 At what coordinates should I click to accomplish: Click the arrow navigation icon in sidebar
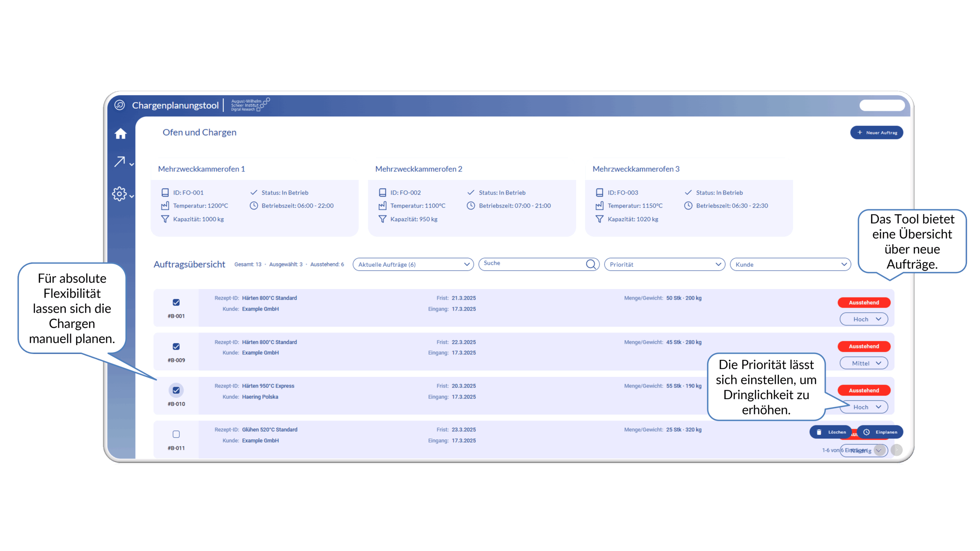pyautogui.click(x=119, y=161)
